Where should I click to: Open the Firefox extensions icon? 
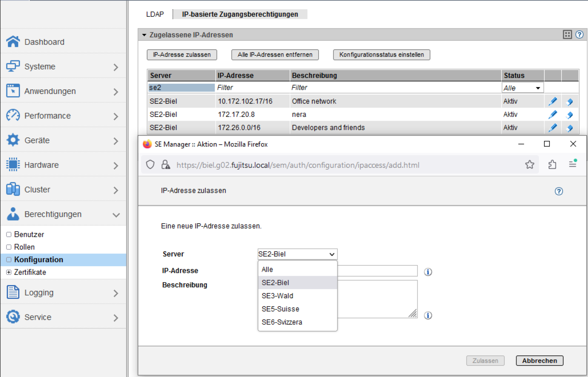tap(552, 165)
